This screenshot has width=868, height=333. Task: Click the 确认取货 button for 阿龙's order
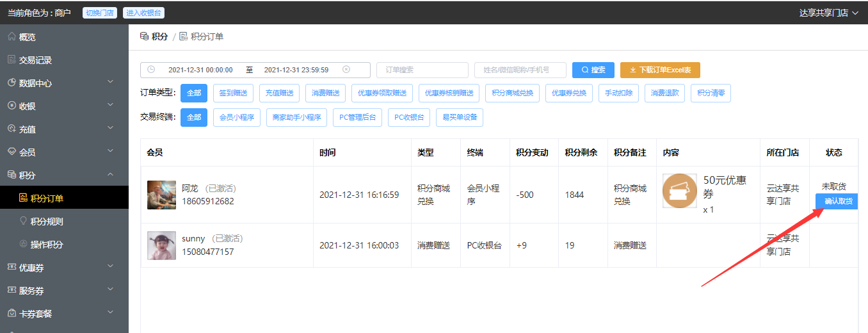coord(837,201)
